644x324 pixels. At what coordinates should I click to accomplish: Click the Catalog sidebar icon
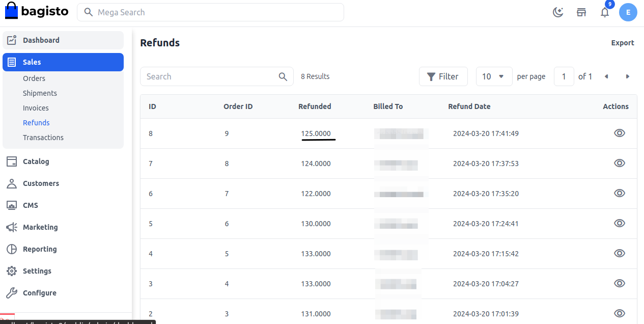11,161
